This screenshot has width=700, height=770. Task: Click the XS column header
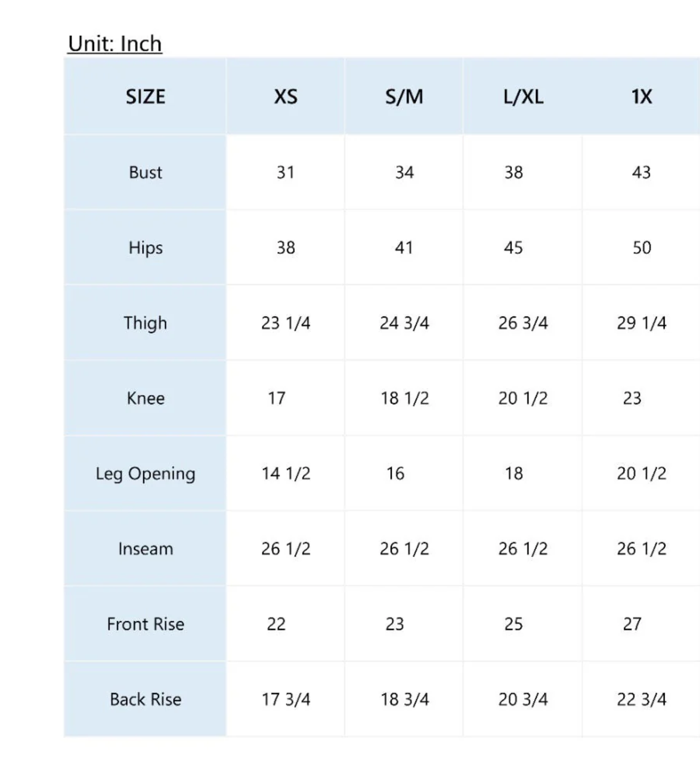[x=285, y=96]
